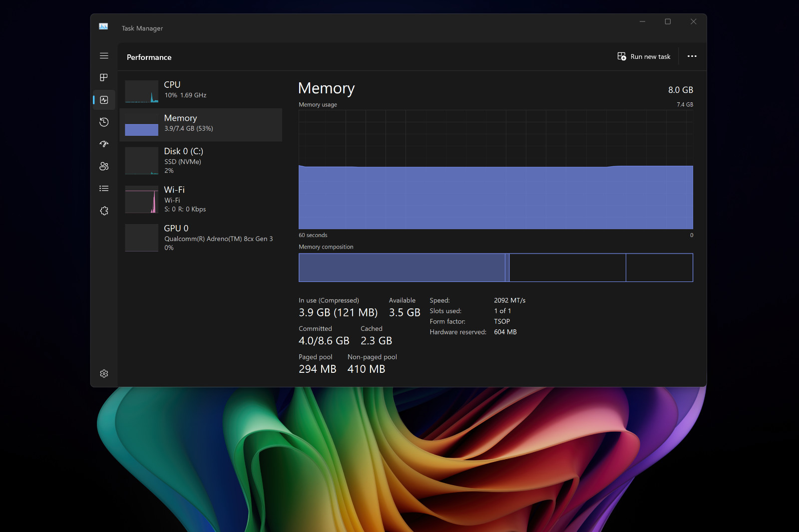Open the App history page
Screen dimensions: 799x532
(104, 122)
